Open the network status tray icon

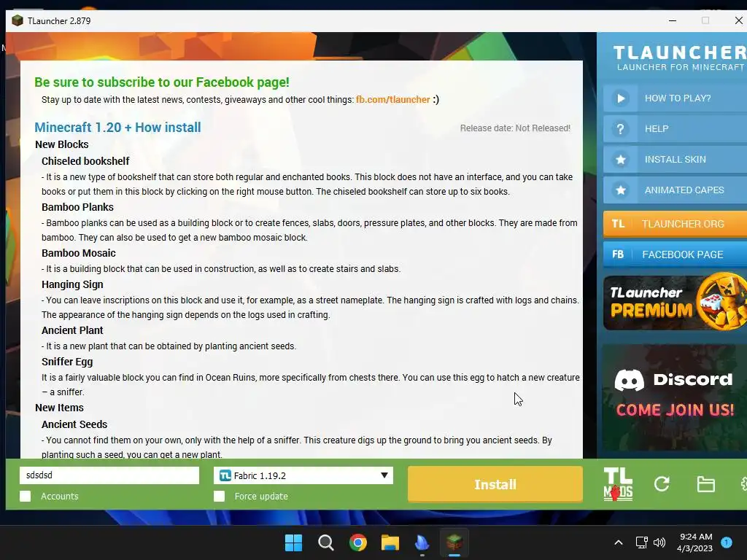[x=641, y=542]
